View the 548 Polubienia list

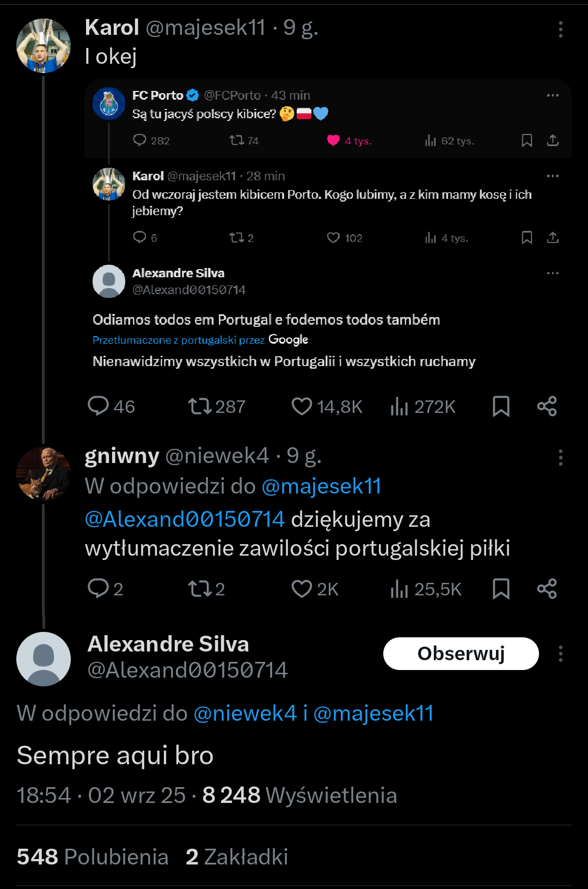pyautogui.click(x=93, y=857)
